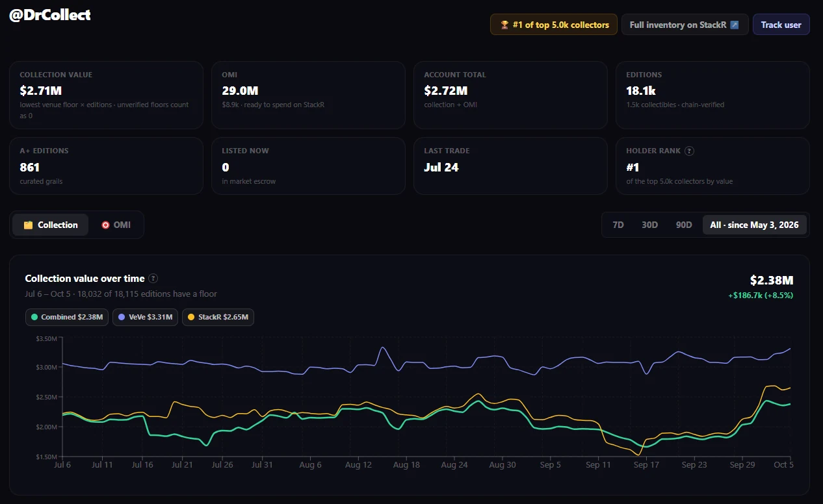Click the 'curated grails' caption
823x504 pixels.
41,181
